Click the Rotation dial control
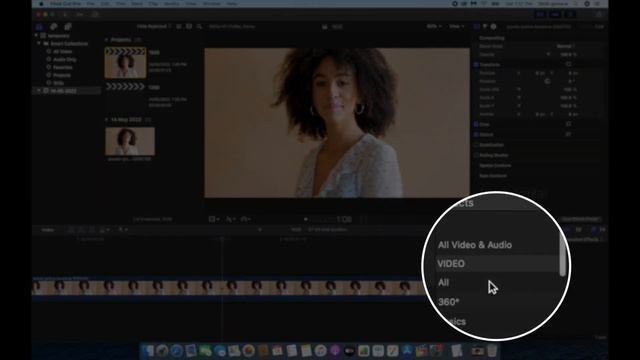 tap(547, 81)
